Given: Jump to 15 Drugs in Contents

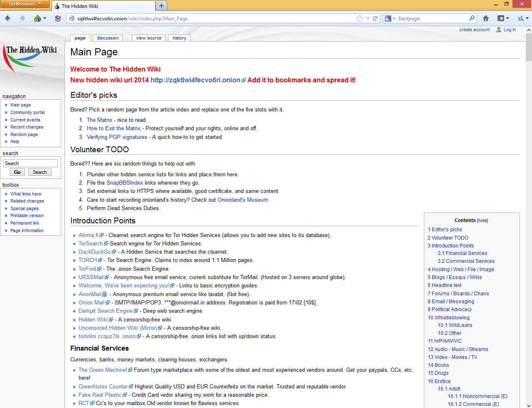Looking at the screenshot, I should 438,373.
